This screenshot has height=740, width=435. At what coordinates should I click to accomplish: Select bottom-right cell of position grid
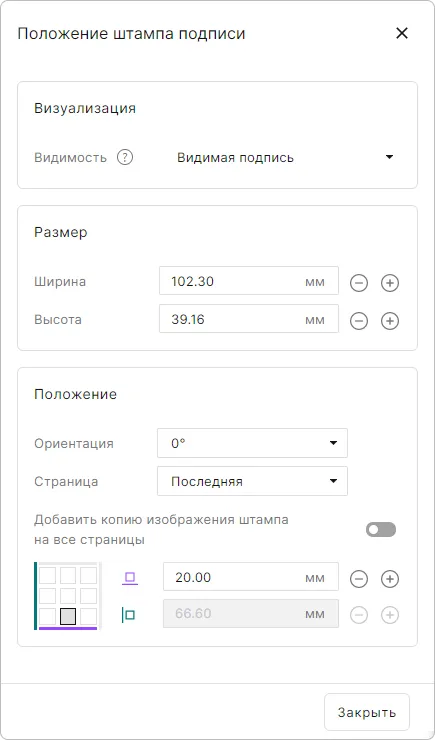89,616
